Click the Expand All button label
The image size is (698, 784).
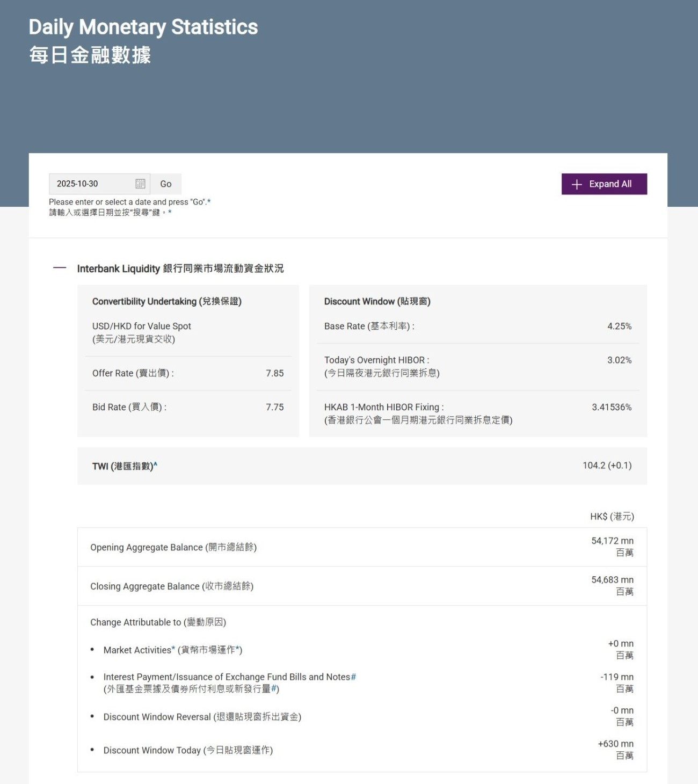(x=610, y=184)
